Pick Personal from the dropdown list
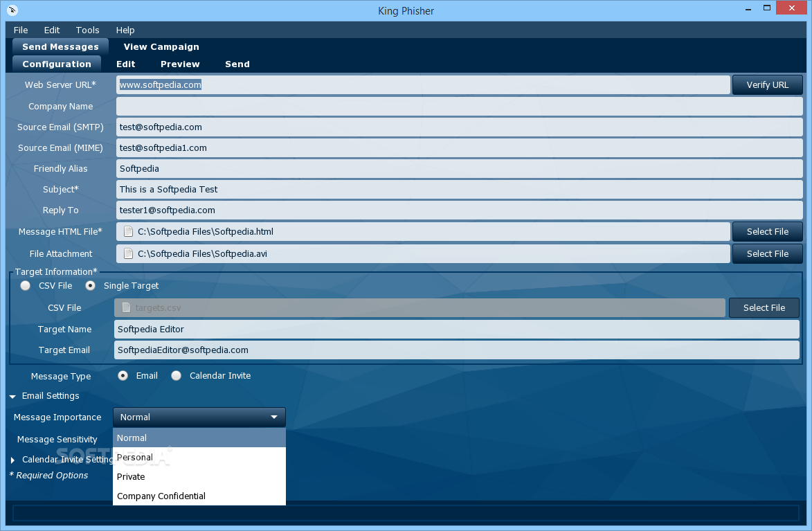The image size is (812, 531). click(199, 458)
